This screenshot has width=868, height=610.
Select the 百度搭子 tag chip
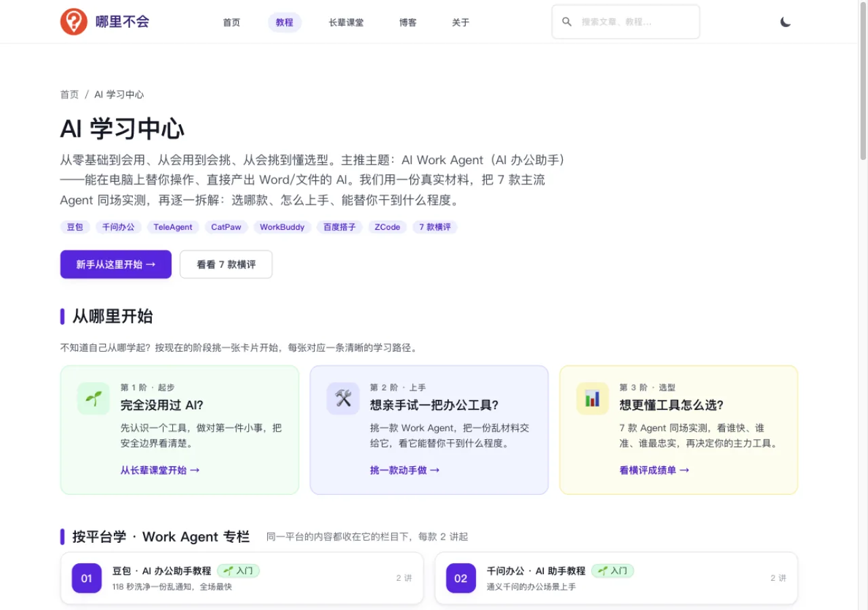point(340,227)
